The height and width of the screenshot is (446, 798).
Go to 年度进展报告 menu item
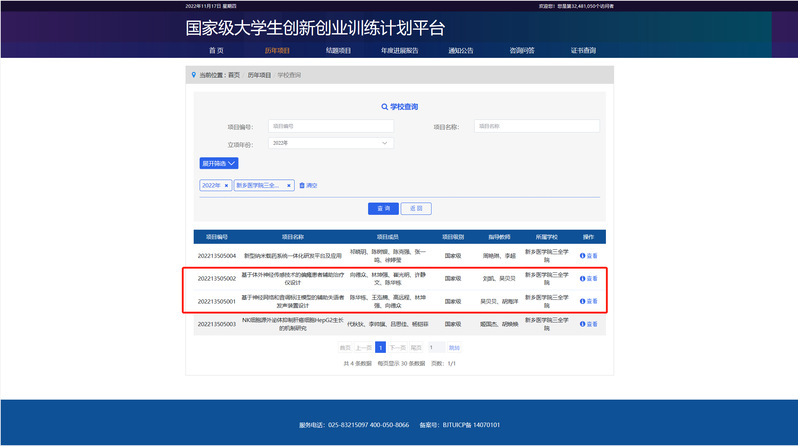(x=400, y=50)
